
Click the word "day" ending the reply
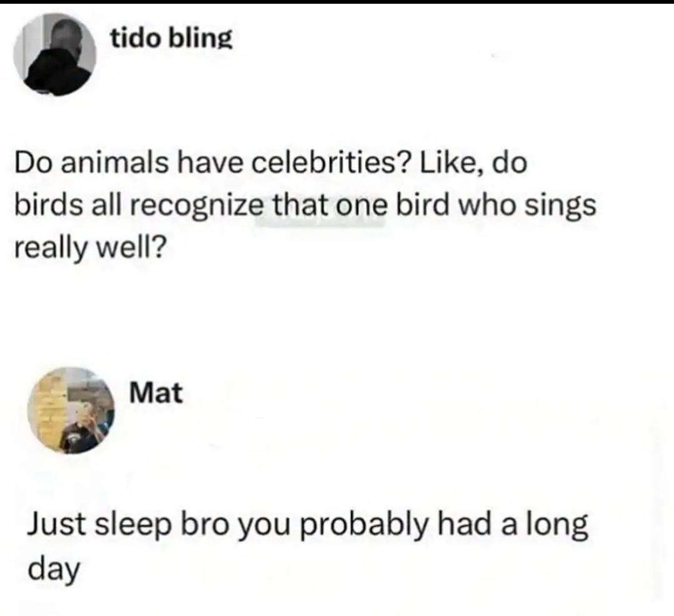(54, 570)
